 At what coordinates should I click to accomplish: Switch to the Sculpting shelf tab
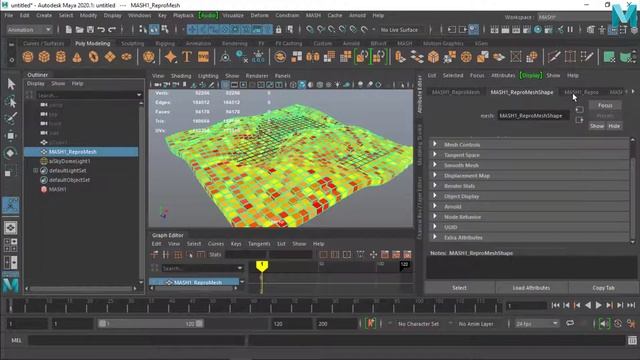click(132, 43)
